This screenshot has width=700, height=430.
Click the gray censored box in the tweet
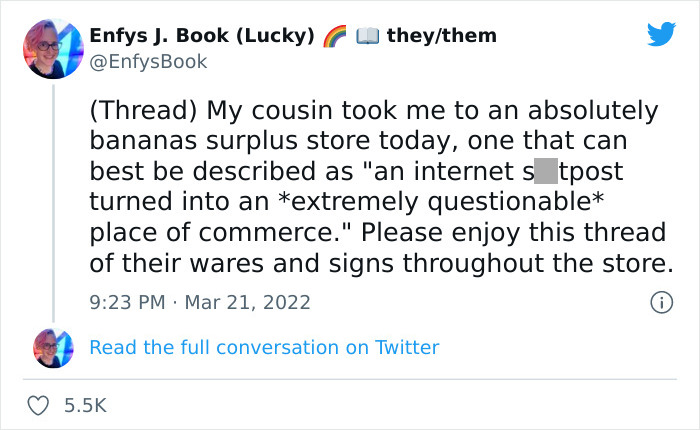544,171
